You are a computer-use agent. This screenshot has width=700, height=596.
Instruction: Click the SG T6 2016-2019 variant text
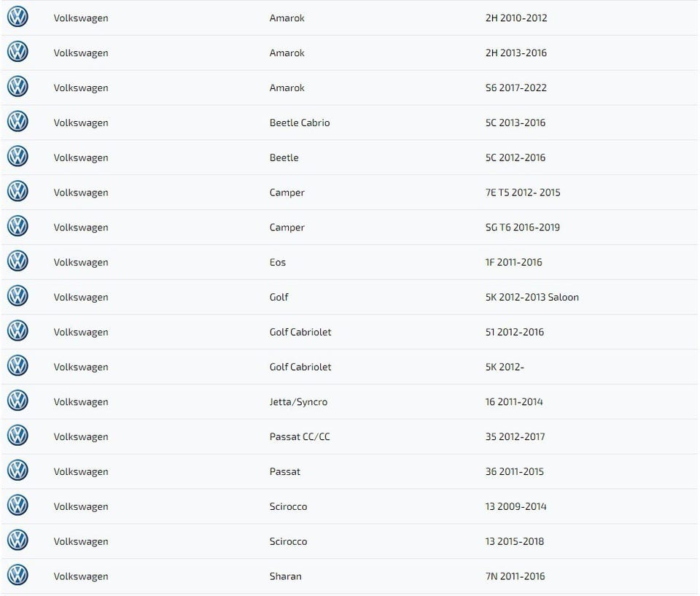pos(522,227)
